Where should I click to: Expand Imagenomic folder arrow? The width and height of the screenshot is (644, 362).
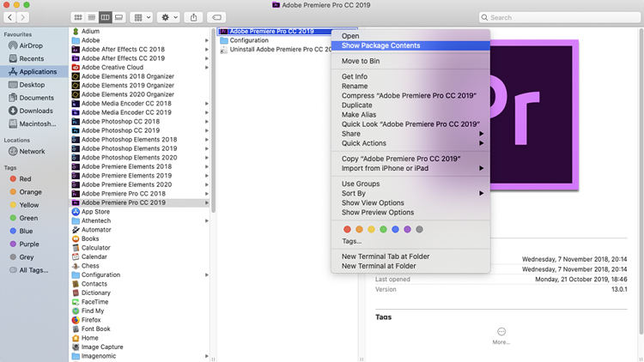[207, 356]
